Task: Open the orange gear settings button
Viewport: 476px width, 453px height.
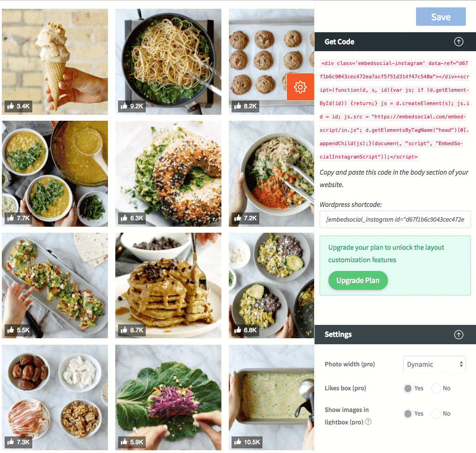Action: click(300, 87)
